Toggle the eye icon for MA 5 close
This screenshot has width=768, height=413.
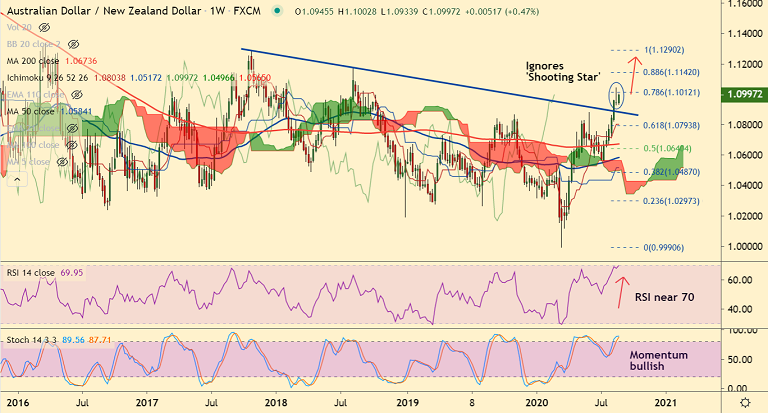(x=62, y=162)
